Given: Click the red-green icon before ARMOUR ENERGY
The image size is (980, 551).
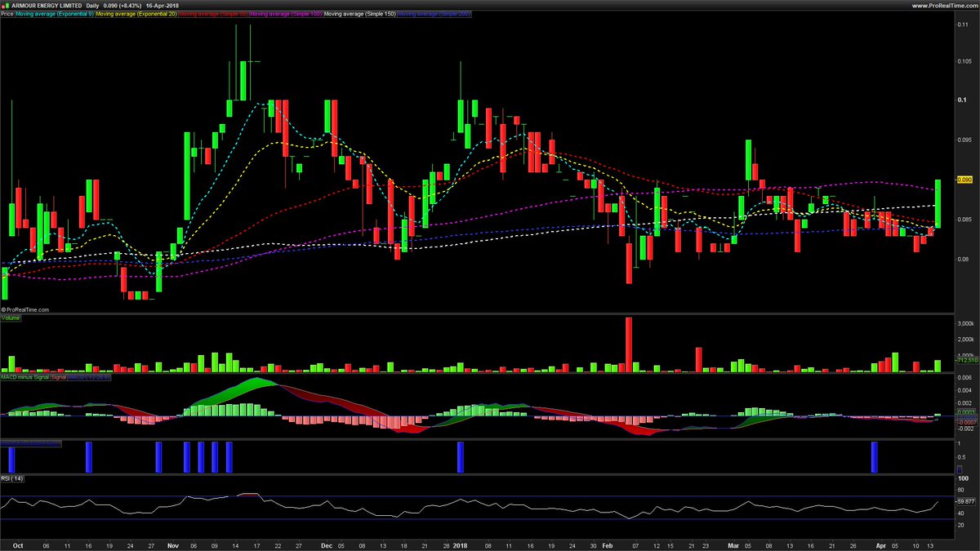Looking at the screenshot, I should [x=5, y=5].
